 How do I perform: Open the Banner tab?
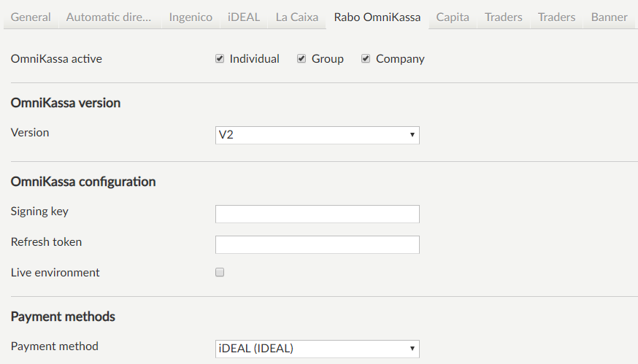tap(609, 17)
